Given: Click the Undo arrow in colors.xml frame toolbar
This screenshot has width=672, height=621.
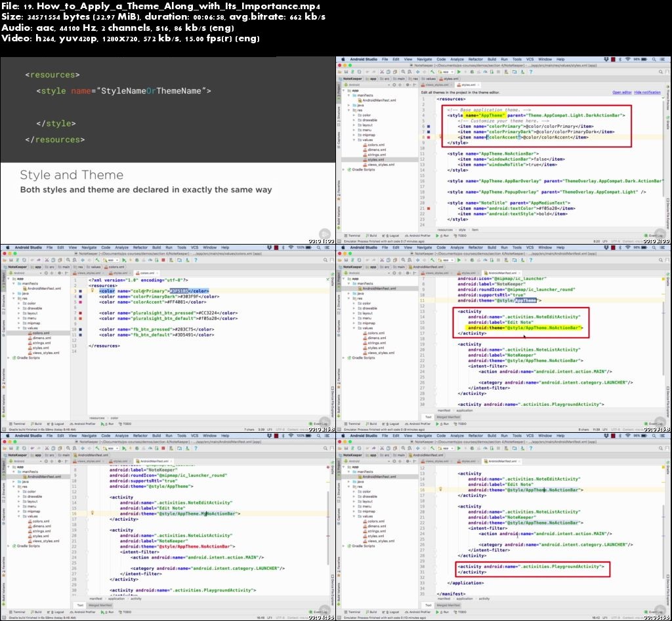Looking at the screenshot, I should [32, 260].
